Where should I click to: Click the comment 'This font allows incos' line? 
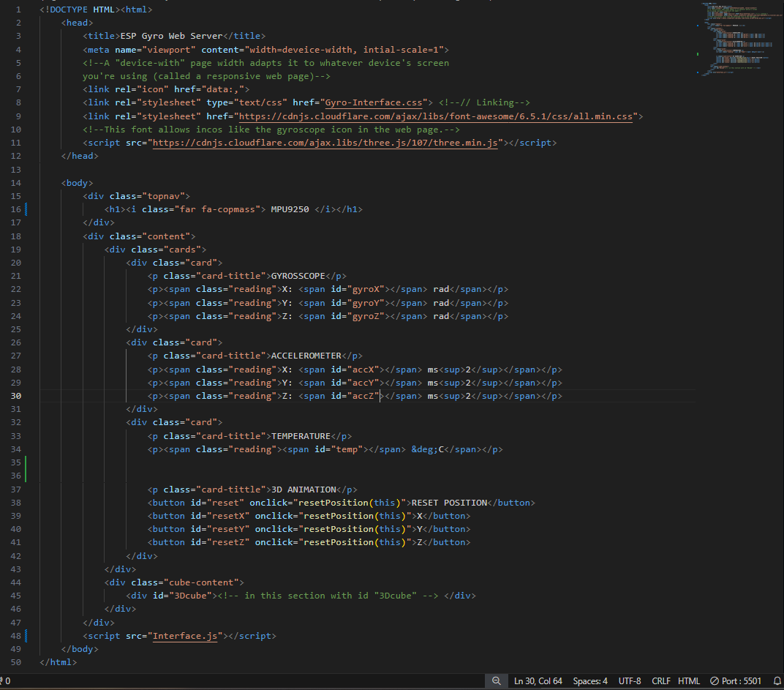pyautogui.click(x=271, y=130)
